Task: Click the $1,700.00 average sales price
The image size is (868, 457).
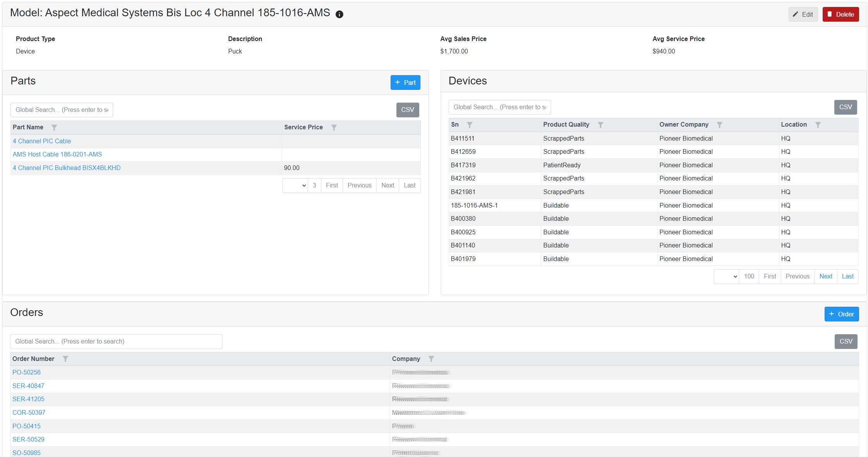Action: click(x=454, y=52)
